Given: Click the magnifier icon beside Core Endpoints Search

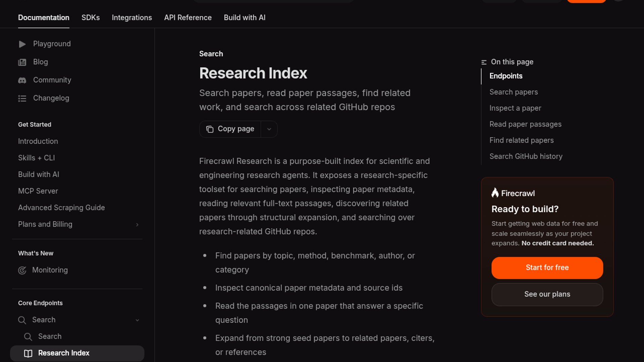Looking at the screenshot, I should point(22,320).
